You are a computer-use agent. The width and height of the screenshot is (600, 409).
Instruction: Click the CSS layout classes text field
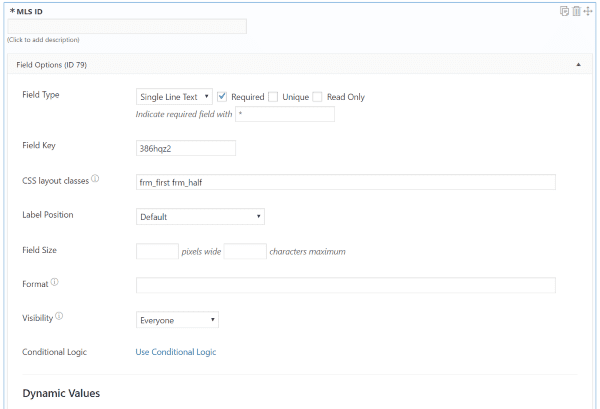click(345, 182)
